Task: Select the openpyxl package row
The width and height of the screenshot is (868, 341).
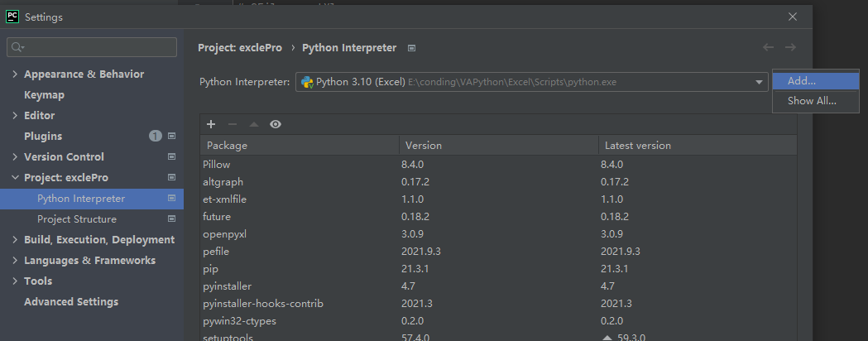Action: click(x=225, y=234)
